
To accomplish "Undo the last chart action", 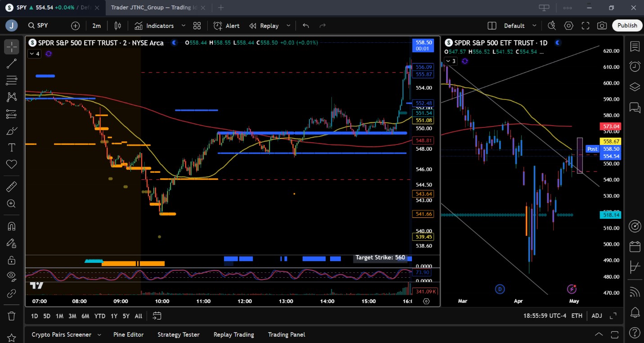I will (306, 26).
